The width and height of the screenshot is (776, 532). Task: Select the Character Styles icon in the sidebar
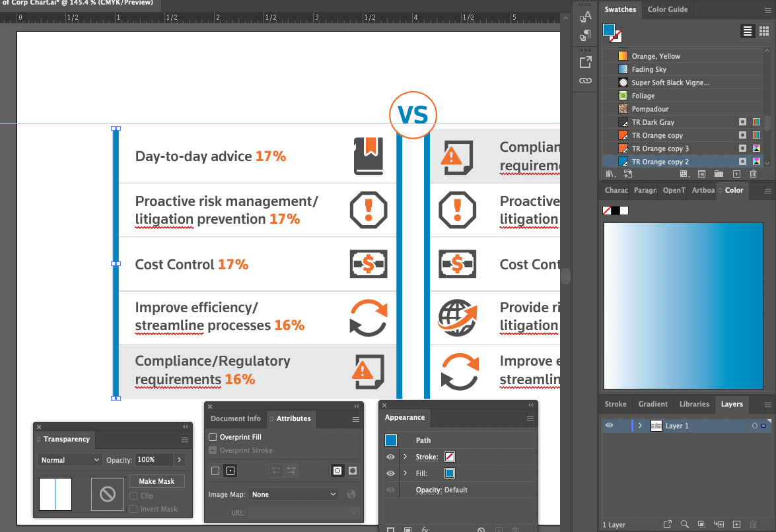click(585, 17)
